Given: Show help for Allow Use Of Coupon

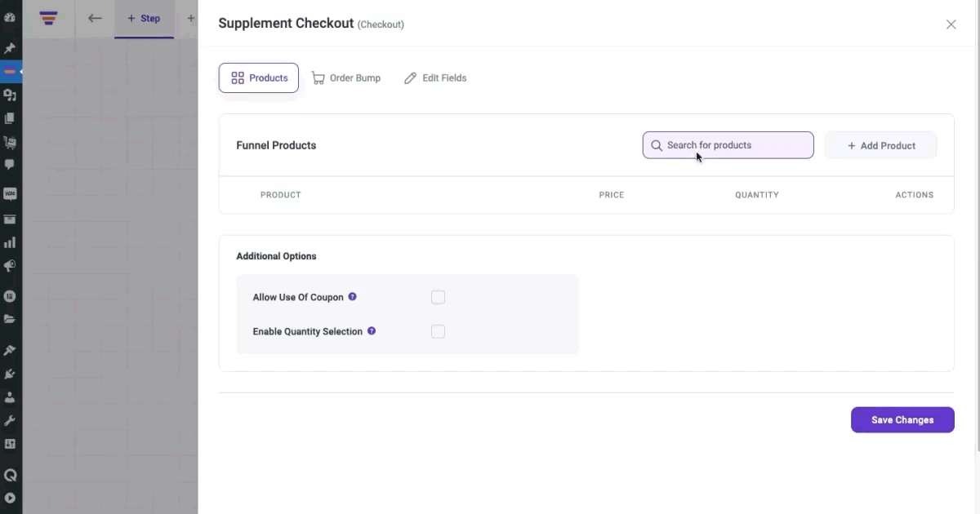Looking at the screenshot, I should [x=353, y=297].
